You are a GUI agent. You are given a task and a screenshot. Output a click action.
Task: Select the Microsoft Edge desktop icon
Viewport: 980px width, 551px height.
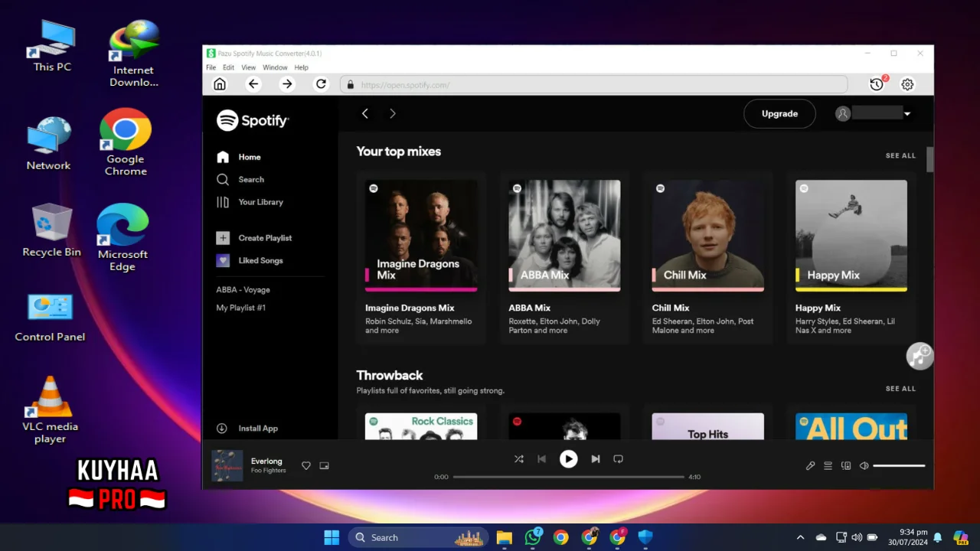point(122,237)
